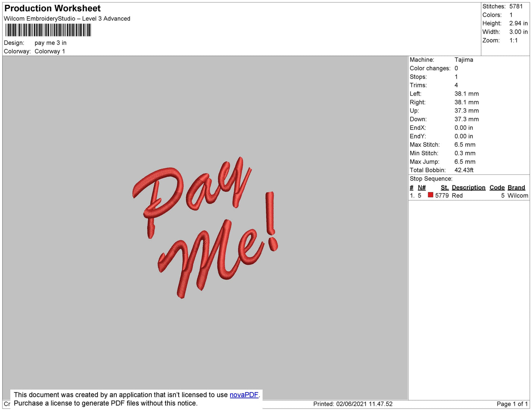Select the Up value '37.3 mm'

pos(466,111)
